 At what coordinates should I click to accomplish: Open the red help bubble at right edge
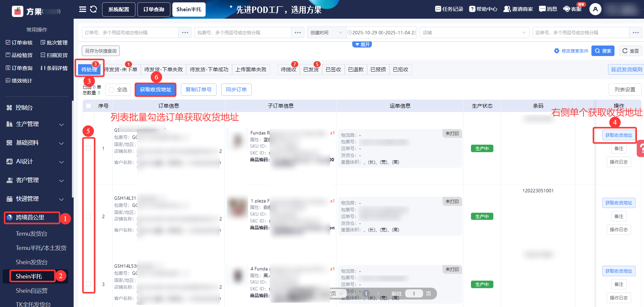641,148
